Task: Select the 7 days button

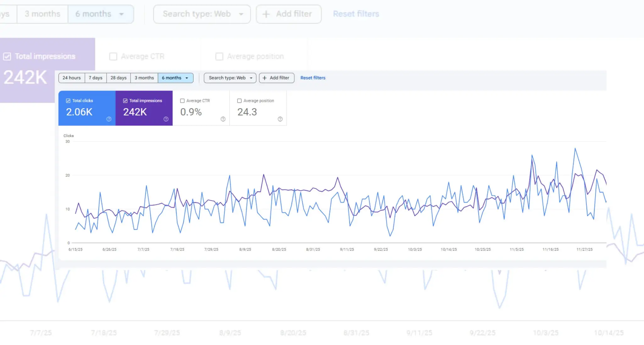Action: 95,78
